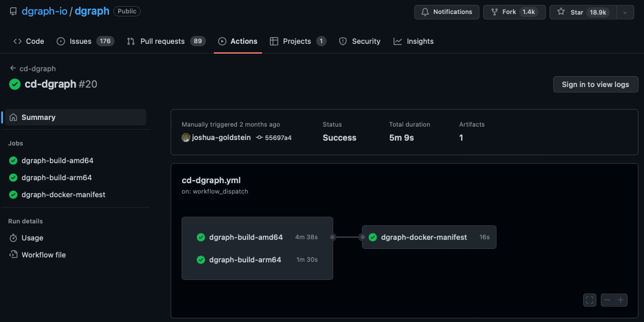The image size is (644, 322).
Task: Click the fork icon in Fork button
Action: point(495,12)
